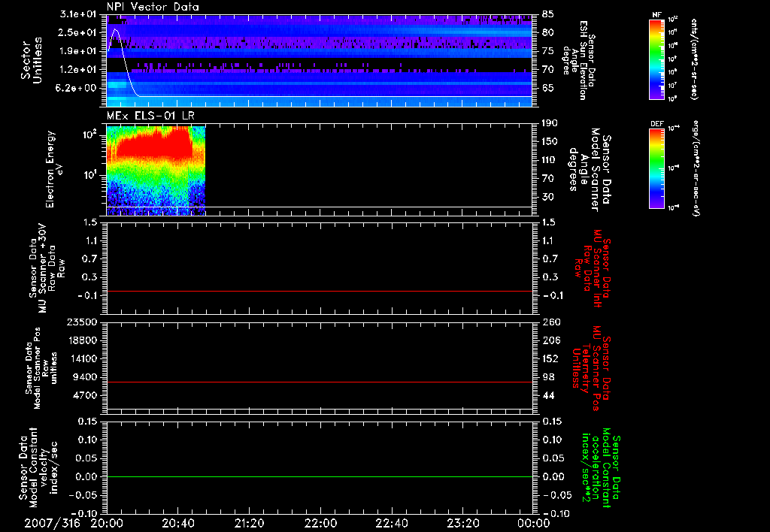Click the '110' scanner angle tick label
Viewport: 770px width, 532px height.
click(550, 160)
